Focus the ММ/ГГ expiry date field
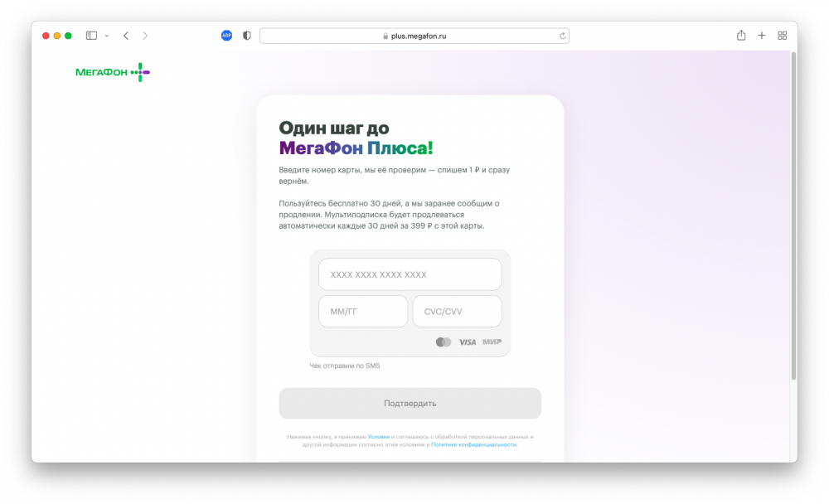The width and height of the screenshot is (829, 504). (x=363, y=312)
